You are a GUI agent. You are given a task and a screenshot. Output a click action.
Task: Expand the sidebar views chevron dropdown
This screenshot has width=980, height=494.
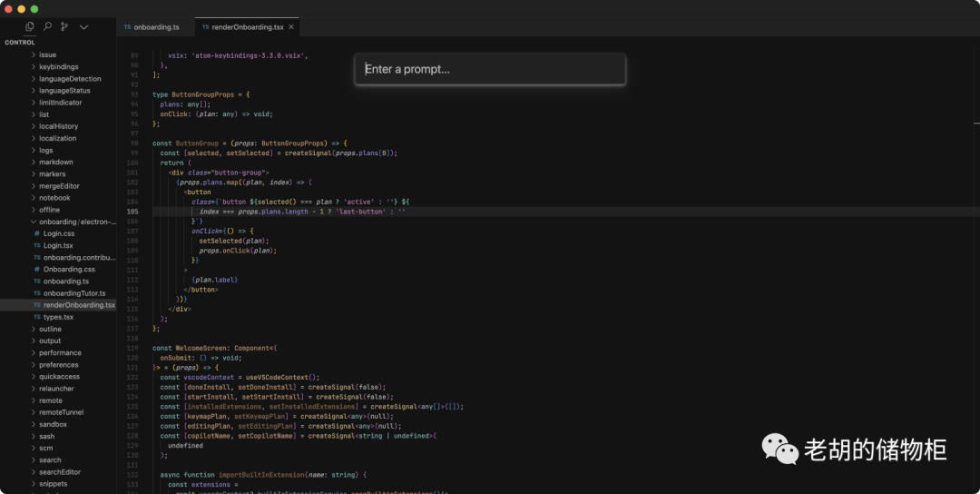(x=83, y=27)
